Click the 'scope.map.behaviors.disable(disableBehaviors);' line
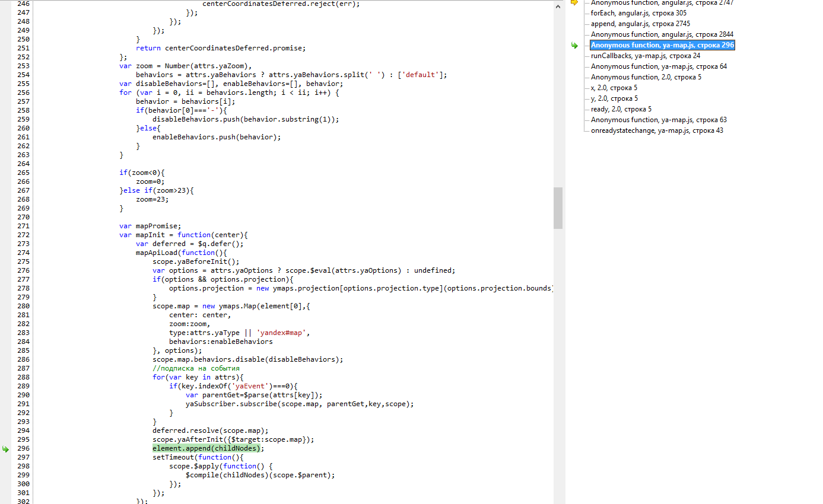 pos(247,359)
